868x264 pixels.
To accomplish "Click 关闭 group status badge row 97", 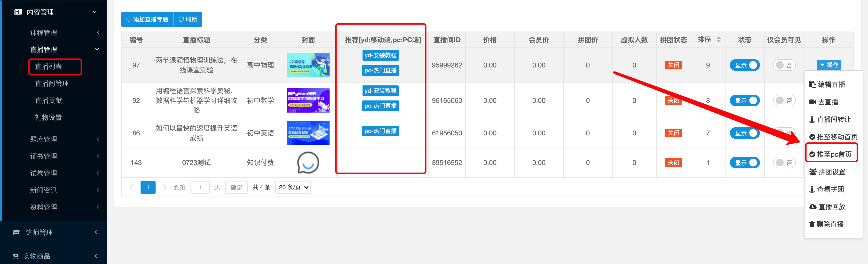I will (x=673, y=65).
